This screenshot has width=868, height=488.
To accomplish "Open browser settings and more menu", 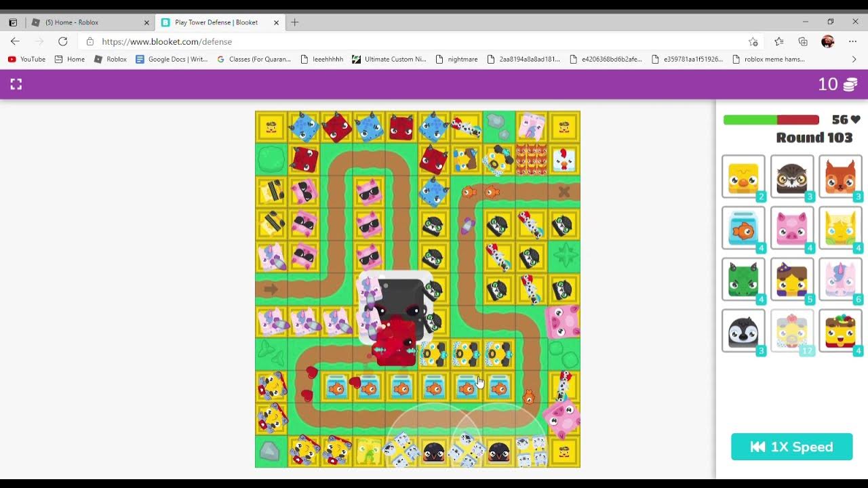I will [x=852, y=41].
